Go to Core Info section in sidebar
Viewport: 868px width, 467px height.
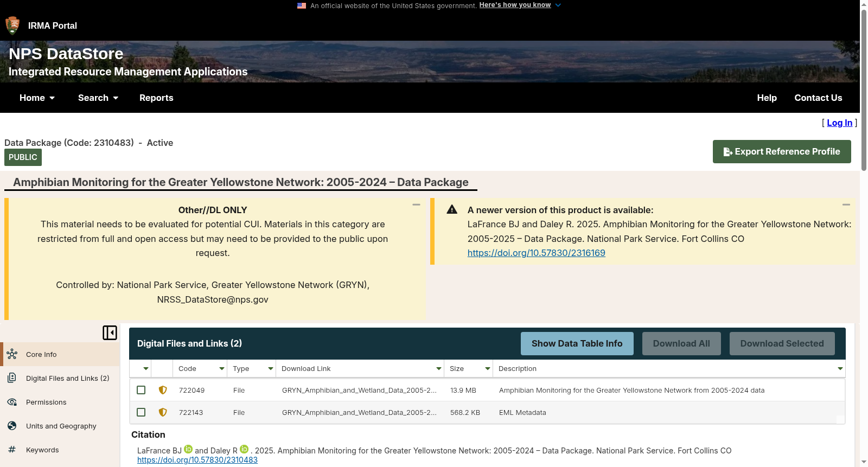point(60,354)
